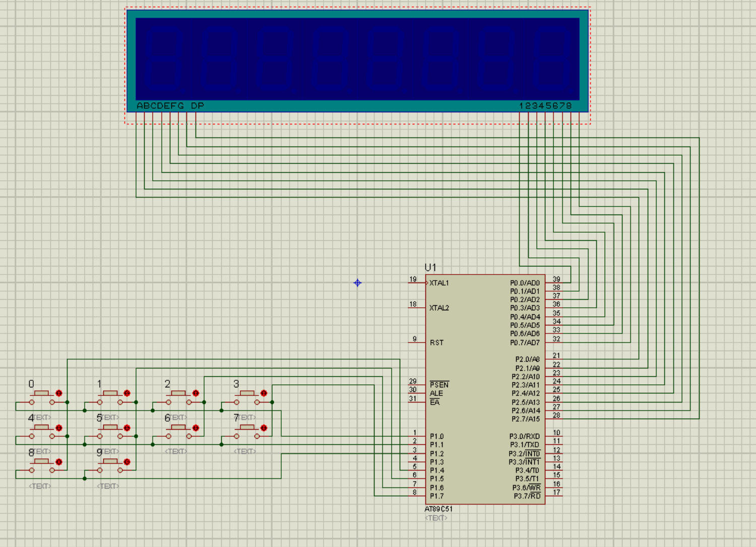Click the P0.3/AD3 pin label
Image resolution: width=756 pixels, height=547 pixels.
tap(525, 308)
